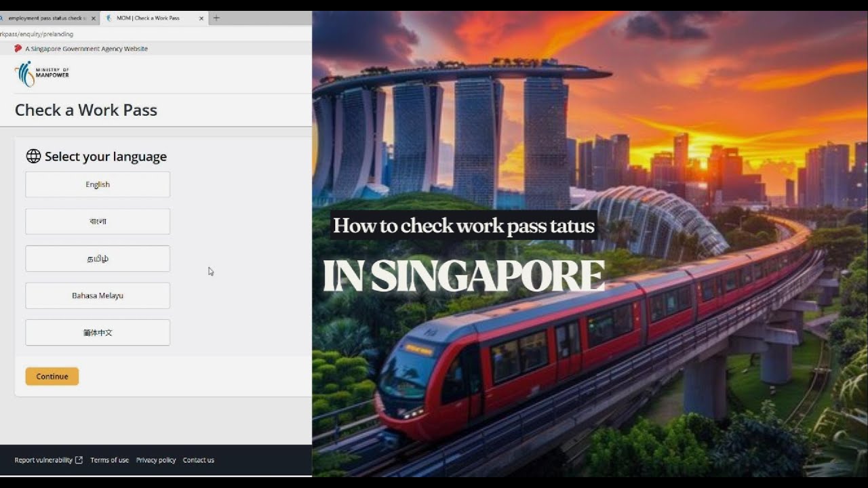Choose the 简体中文 language option
The width and height of the screenshot is (868, 488).
98,333
